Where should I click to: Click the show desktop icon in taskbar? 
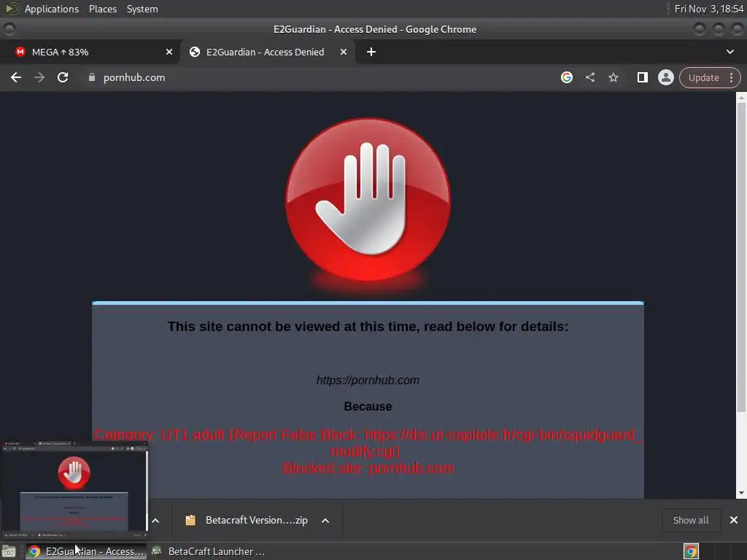[9, 551]
